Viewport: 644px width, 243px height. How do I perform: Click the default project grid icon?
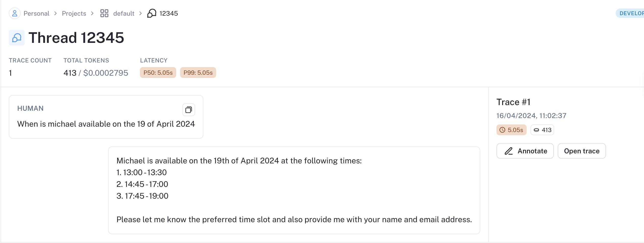click(x=104, y=13)
